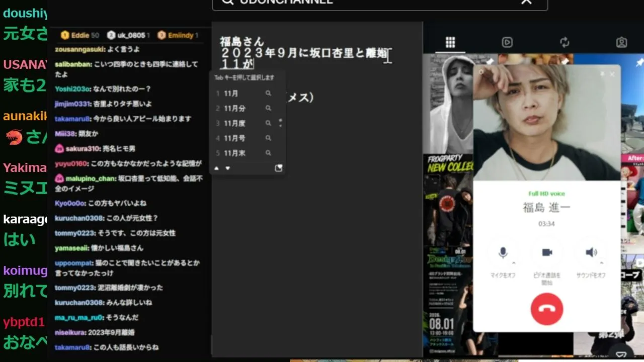Click chat message そうなんだ
644x362 pixels.
[122, 318]
